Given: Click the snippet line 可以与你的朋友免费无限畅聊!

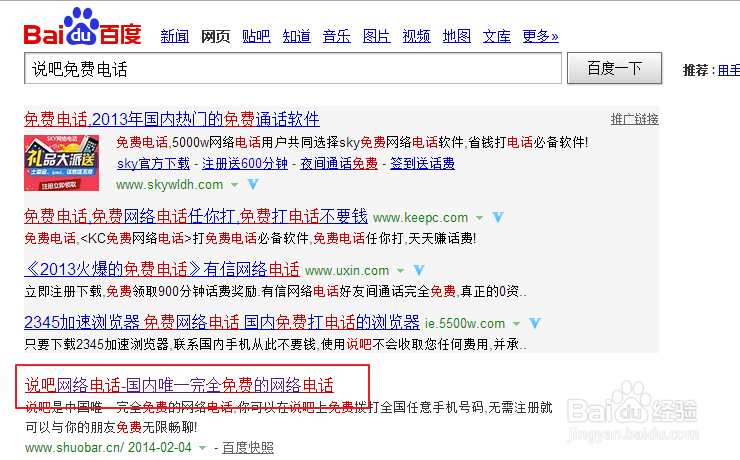Looking at the screenshot, I should click(111, 427).
